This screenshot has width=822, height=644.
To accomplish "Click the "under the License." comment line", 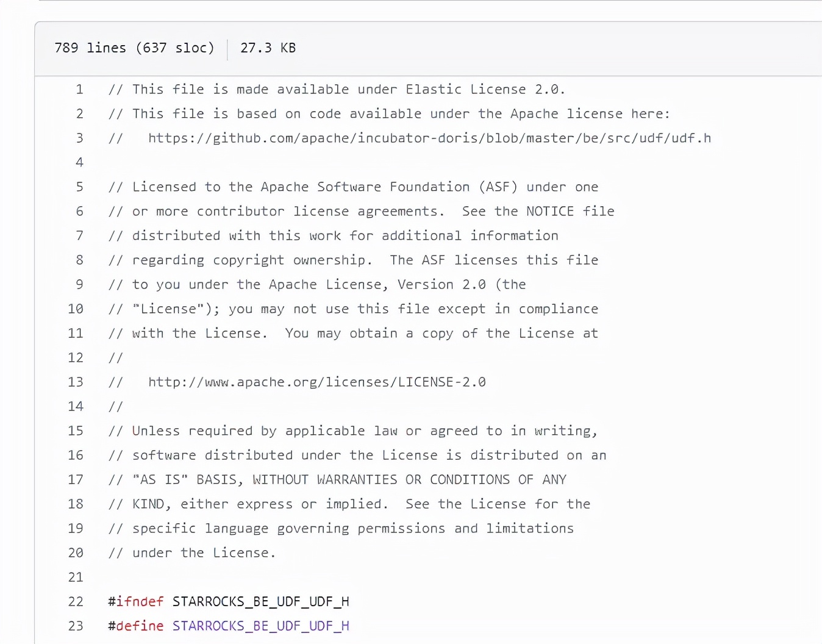I will tap(192, 553).
